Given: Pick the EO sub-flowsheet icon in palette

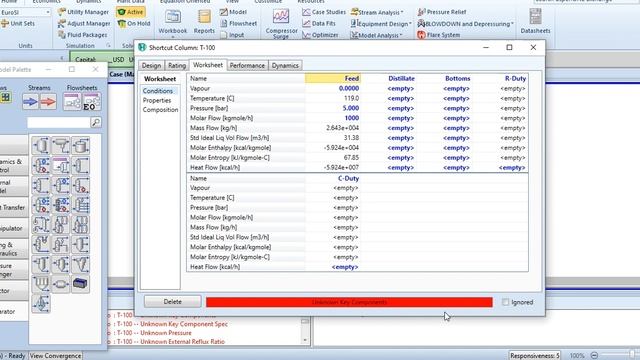Looking at the screenshot, I should pos(91,102).
